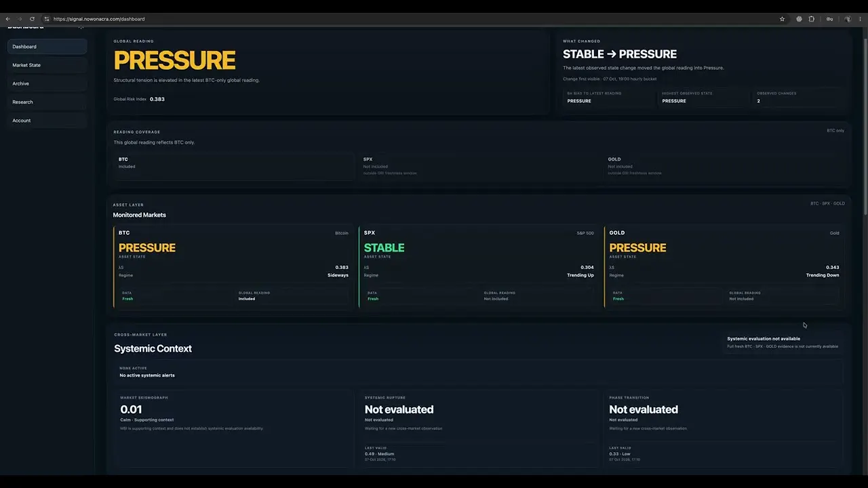Open Account in the sidebar

tap(47, 121)
